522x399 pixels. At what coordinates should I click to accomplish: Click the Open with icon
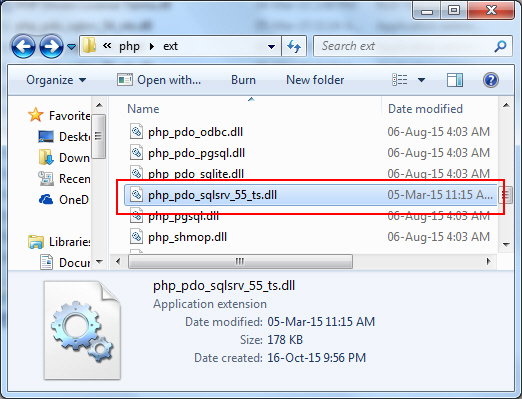125,80
